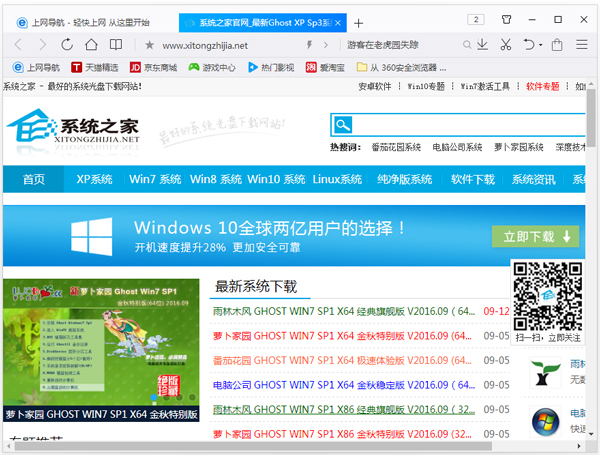This screenshot has height=455, width=600.
Task: Click the vertical page scrollbar thumb
Action: [591, 118]
